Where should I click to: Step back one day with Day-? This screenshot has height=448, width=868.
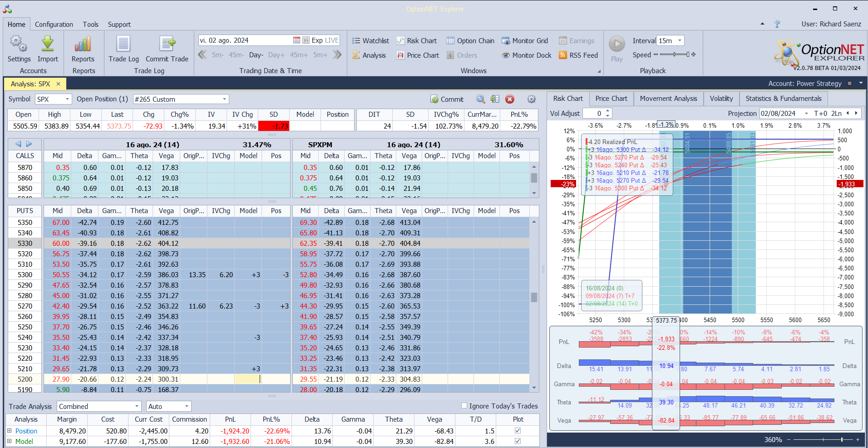256,55
